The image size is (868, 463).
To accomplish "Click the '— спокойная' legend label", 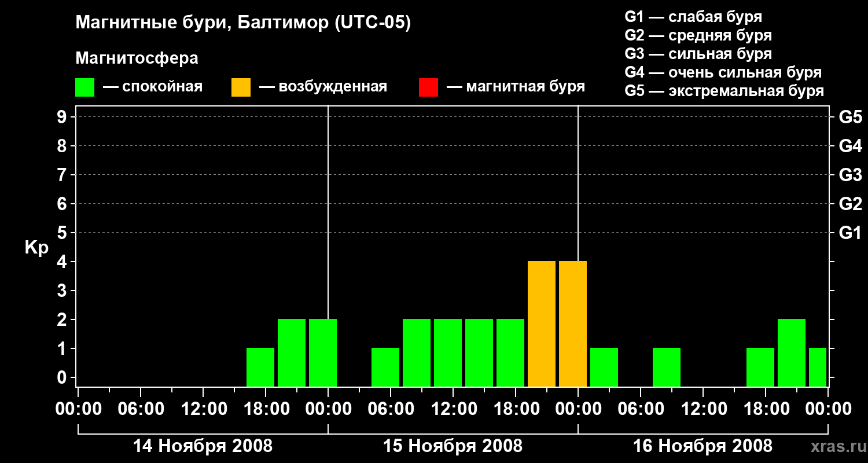I will click(x=153, y=87).
